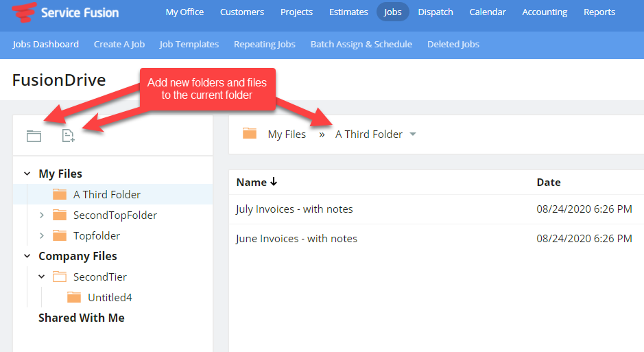Open the A Third Folder breadcrumb dropdown
The height and width of the screenshot is (352, 644).
(413, 134)
